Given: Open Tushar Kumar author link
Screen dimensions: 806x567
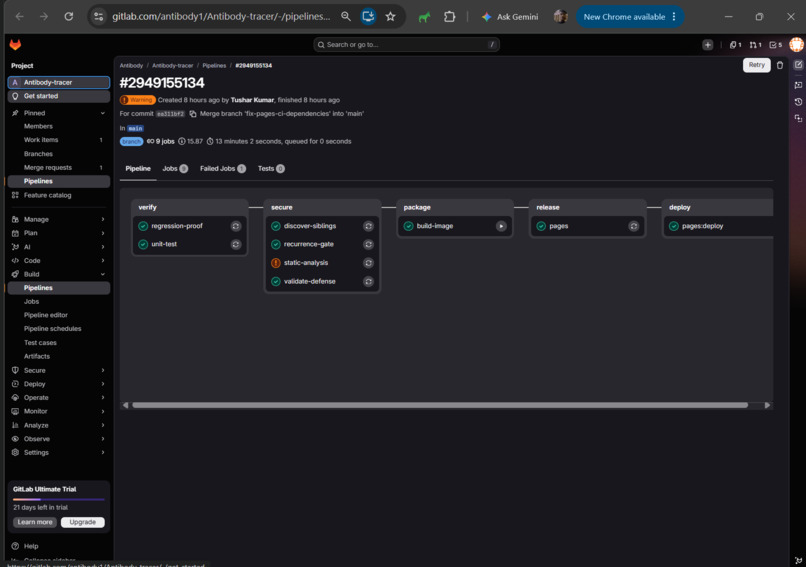Looking at the screenshot, I should tap(252, 100).
